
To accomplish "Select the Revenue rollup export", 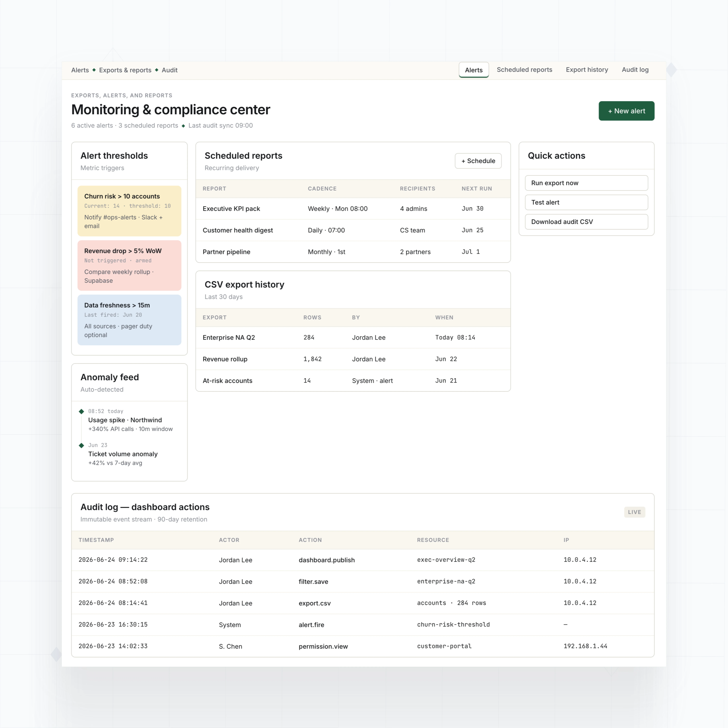I will (x=225, y=359).
